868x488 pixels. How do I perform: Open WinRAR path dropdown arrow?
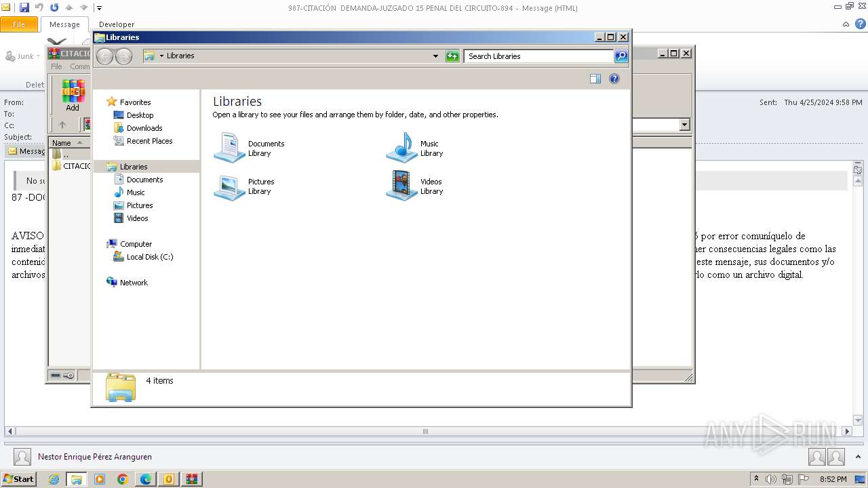click(684, 125)
